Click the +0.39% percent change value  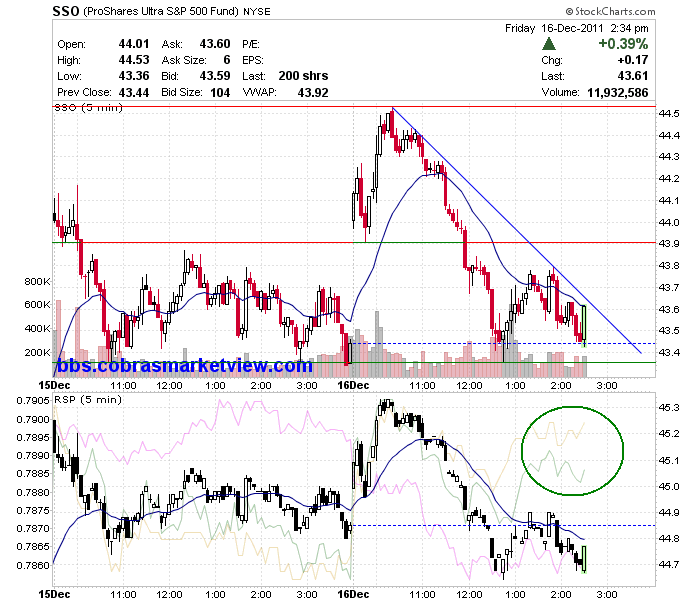(623, 44)
